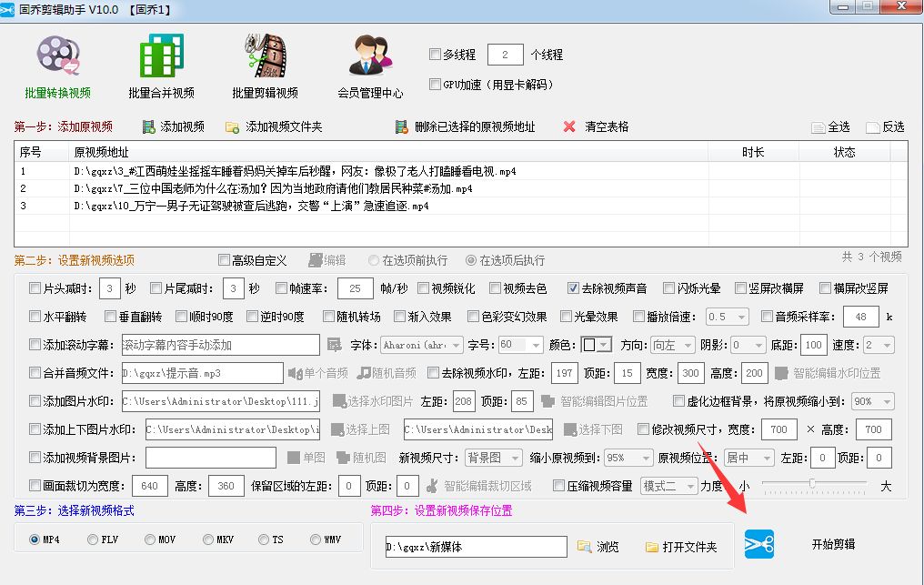Click the 全选 select-all icon
Viewport: 924px width, 585px height.
pos(818,127)
